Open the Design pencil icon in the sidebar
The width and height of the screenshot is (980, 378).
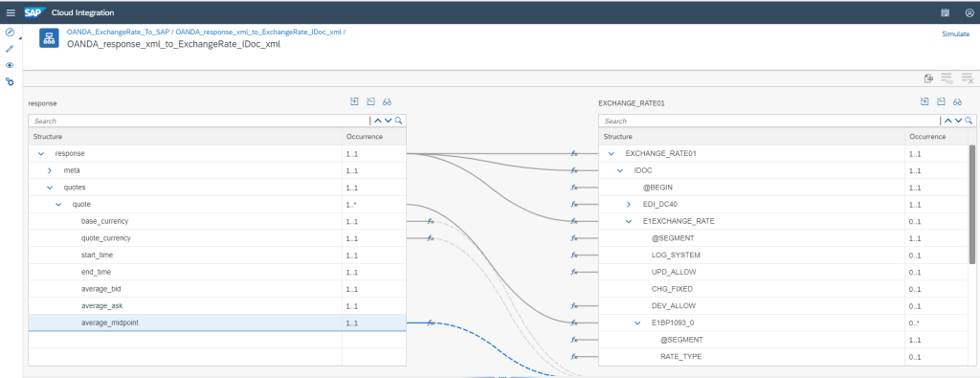coord(10,49)
